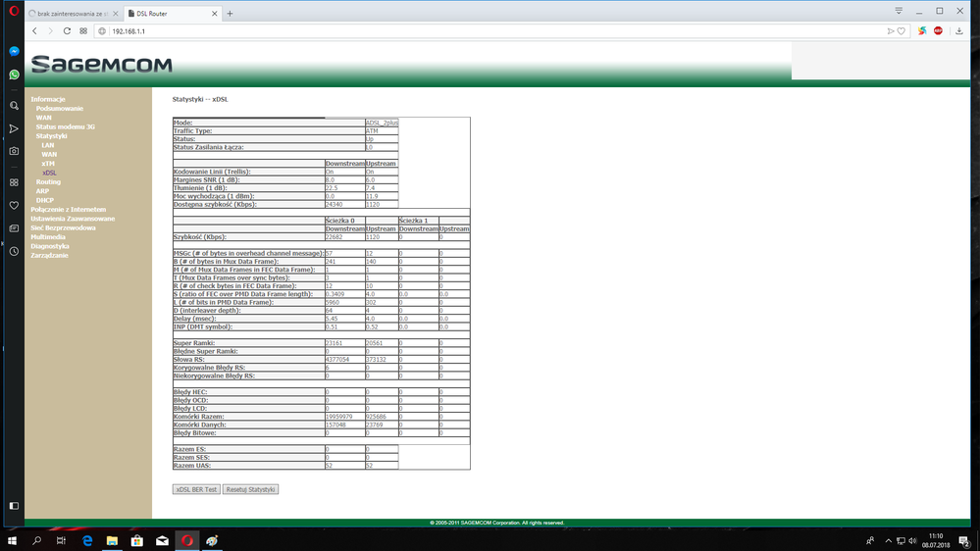Open File Explorer from taskbar
Viewport: 980px width, 551px height.
112,541
